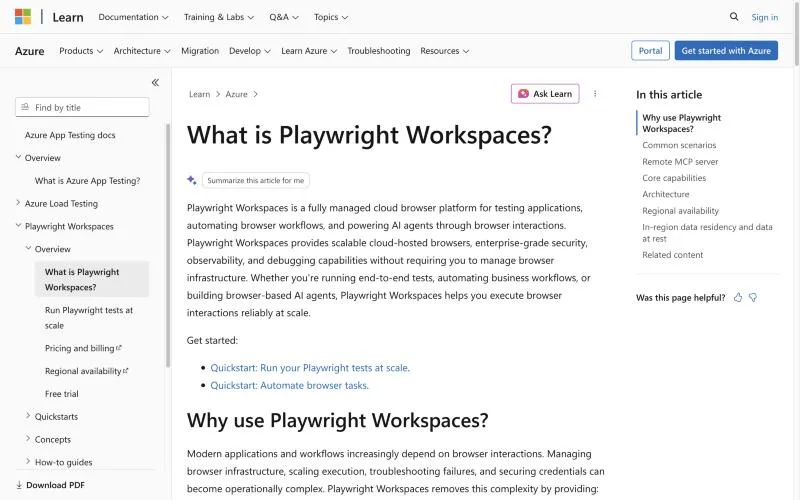Open Azure App Testing docs item
Screen dimensions: 800x500
pos(70,135)
